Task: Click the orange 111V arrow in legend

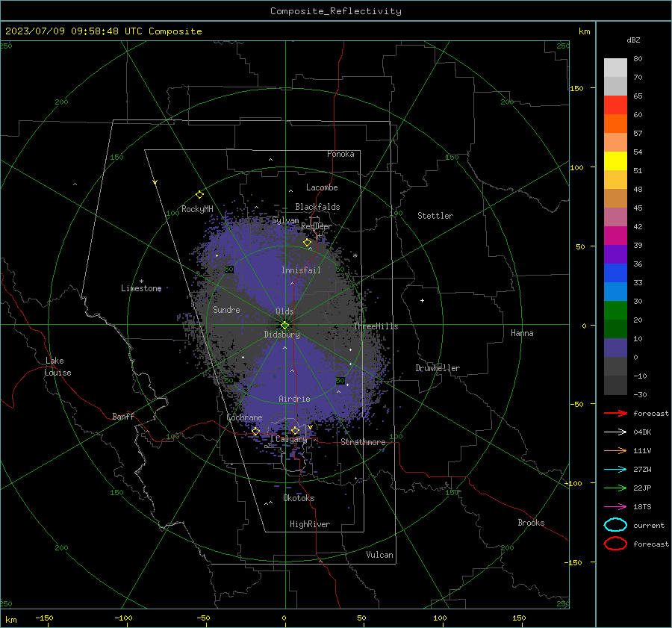Action: click(616, 450)
